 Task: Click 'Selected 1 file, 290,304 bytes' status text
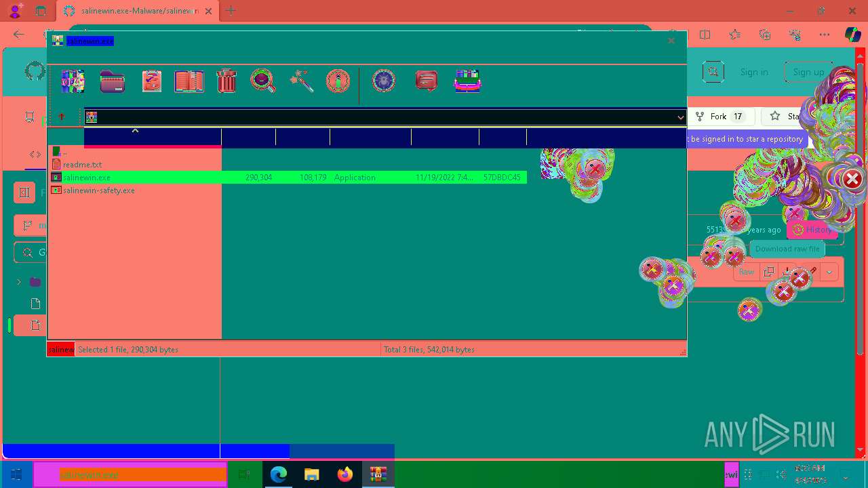[128, 350]
